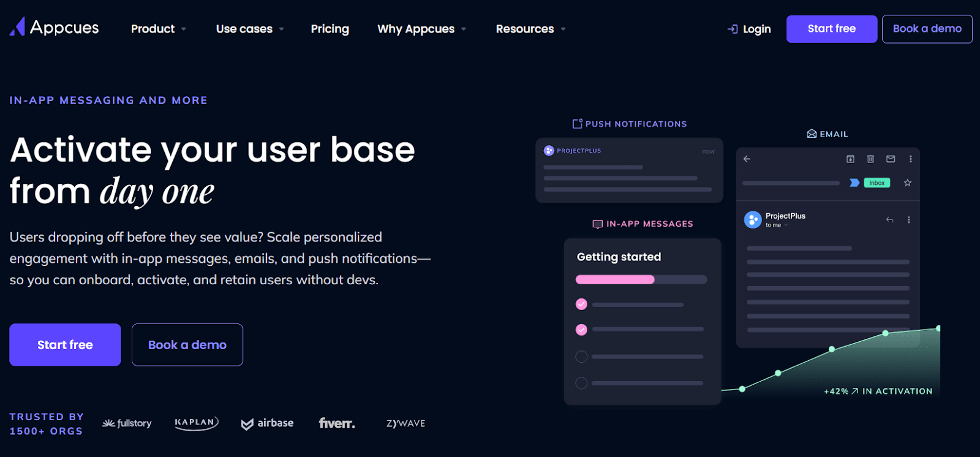
Task: Open the email toolbar three-dot menu
Action: [911, 159]
